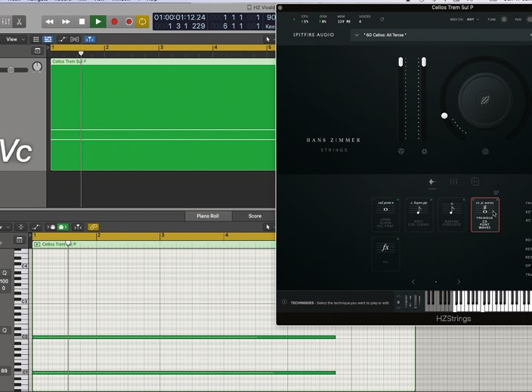Select the Soft Col Legno technique
The width and height of the screenshot is (532, 392).
click(419, 215)
